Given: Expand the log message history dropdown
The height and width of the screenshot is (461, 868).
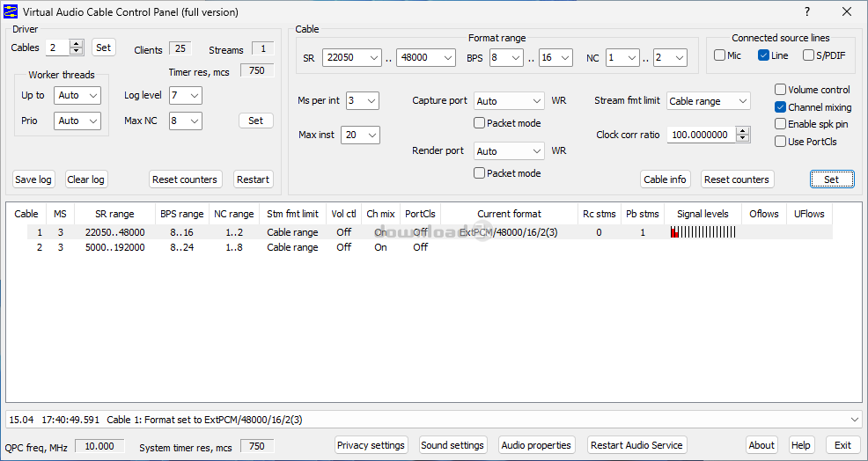Looking at the screenshot, I should [854, 420].
